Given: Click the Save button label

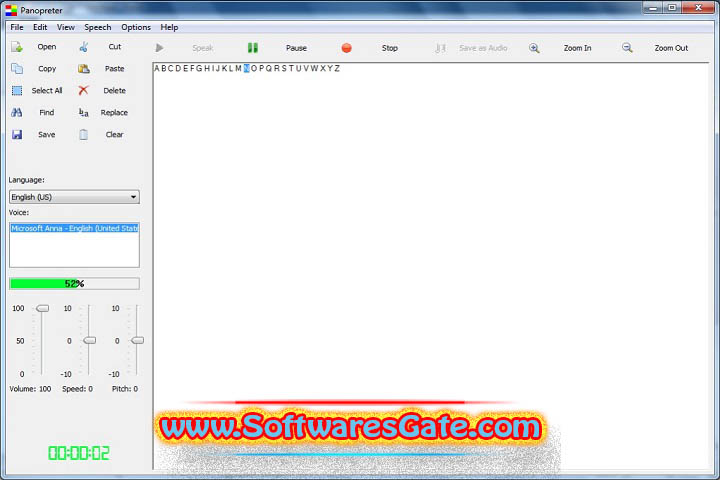Looking at the screenshot, I should click(x=47, y=135).
